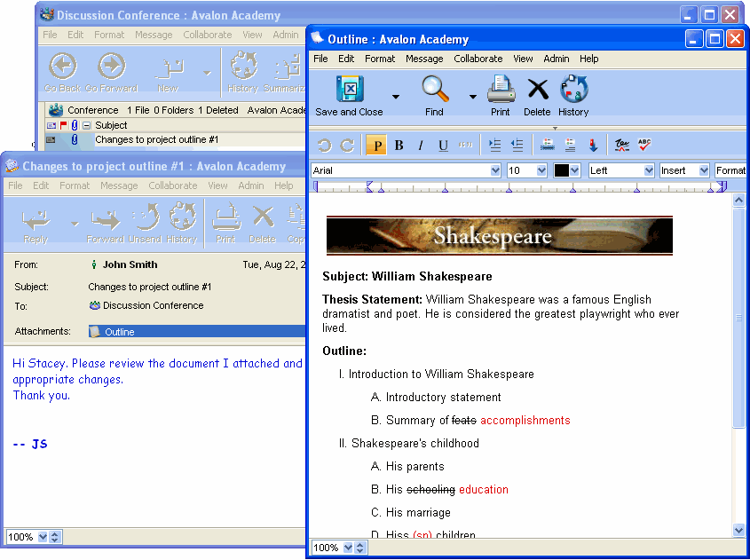Viewport: 750px width, 560px height.
Task: Open the Outline attachment in message
Action: 119,332
